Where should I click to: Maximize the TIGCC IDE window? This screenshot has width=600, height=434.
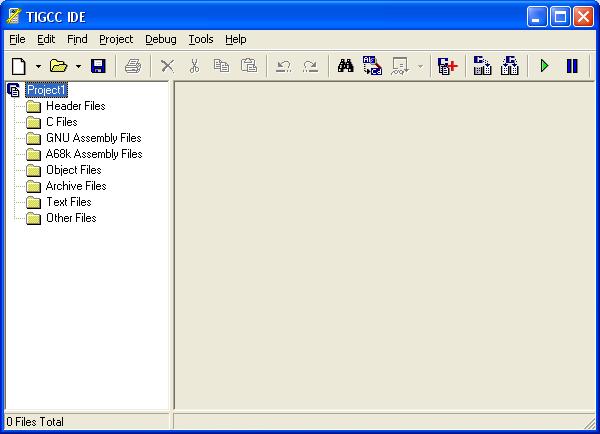click(x=560, y=17)
